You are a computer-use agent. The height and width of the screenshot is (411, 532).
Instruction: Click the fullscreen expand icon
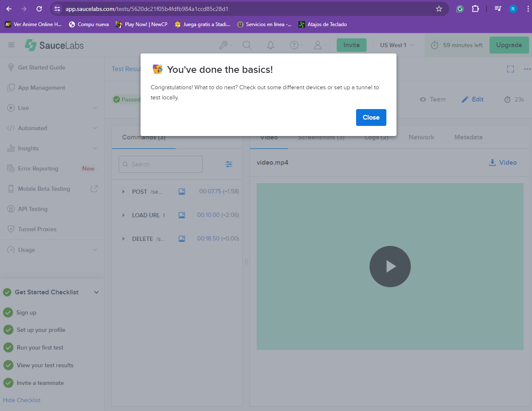(511, 69)
